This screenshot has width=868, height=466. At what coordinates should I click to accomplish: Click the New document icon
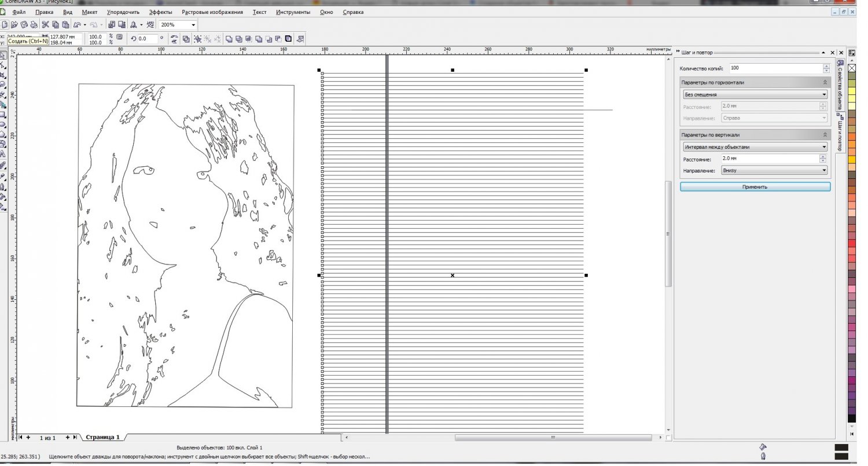(x=5, y=25)
